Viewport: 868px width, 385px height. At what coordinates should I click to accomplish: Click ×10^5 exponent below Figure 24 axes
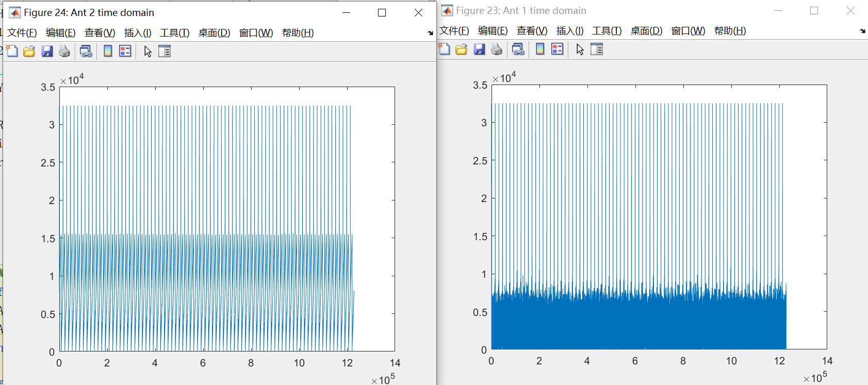click(x=383, y=379)
